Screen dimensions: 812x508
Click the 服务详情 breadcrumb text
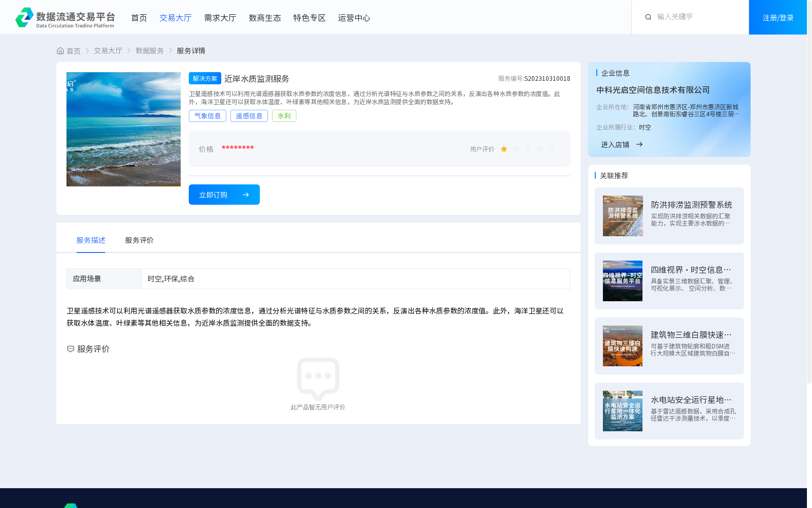(191, 51)
